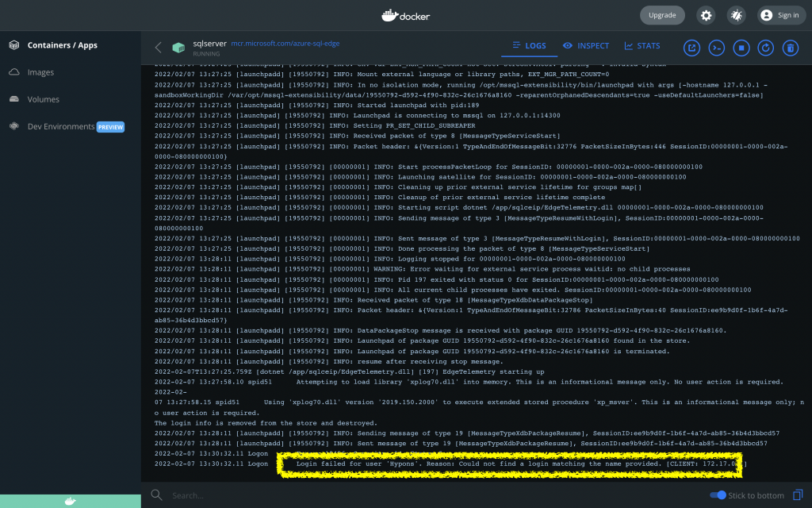Open container CLI terminal icon
The height and width of the screenshot is (508, 812).
(717, 48)
